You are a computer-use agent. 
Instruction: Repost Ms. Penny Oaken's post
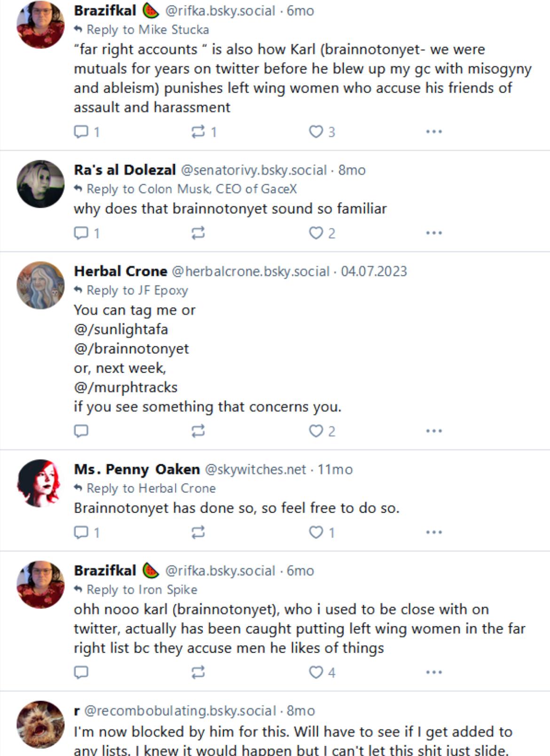(198, 532)
